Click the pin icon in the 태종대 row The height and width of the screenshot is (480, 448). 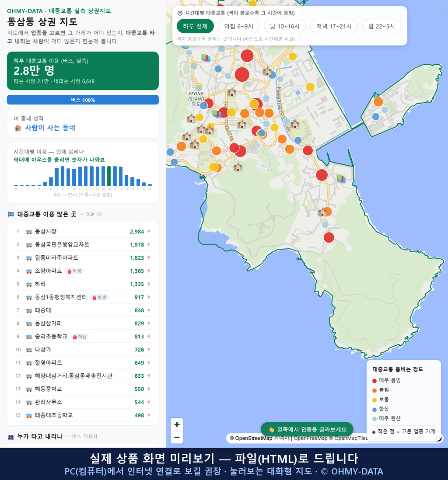tap(149, 310)
